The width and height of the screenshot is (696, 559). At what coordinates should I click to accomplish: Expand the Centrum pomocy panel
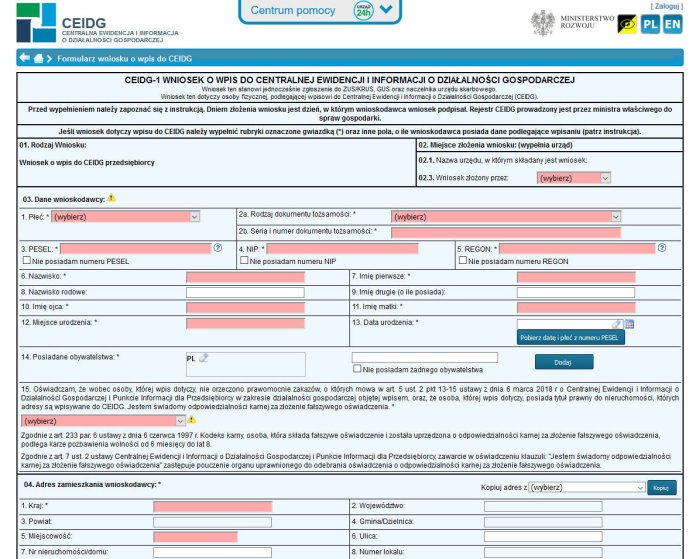pyautogui.click(x=386, y=10)
